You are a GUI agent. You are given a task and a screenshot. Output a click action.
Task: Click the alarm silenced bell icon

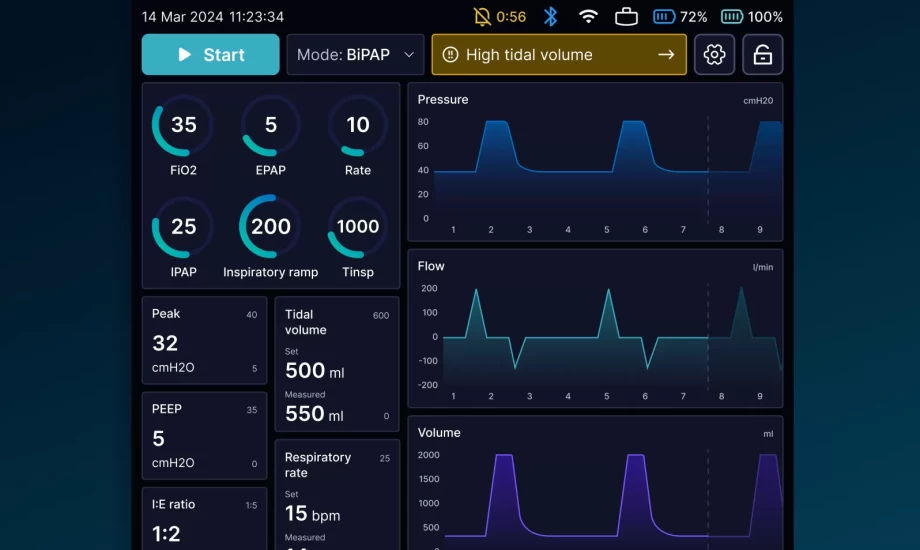(482, 16)
